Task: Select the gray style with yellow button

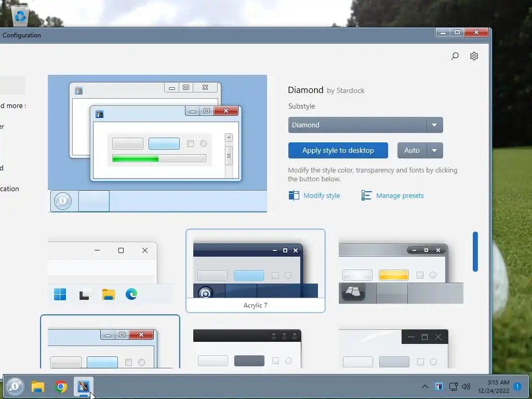Action: (x=401, y=273)
